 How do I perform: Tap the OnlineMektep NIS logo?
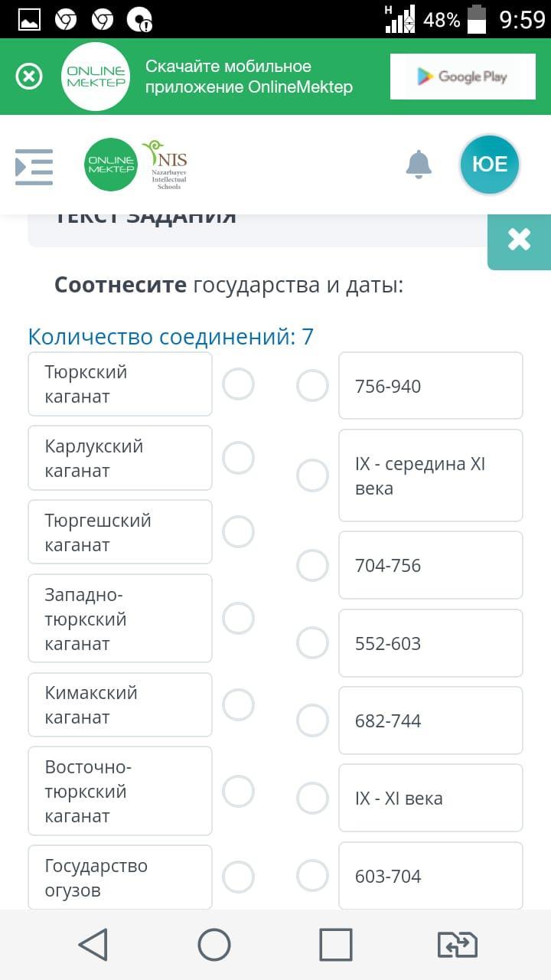click(136, 165)
